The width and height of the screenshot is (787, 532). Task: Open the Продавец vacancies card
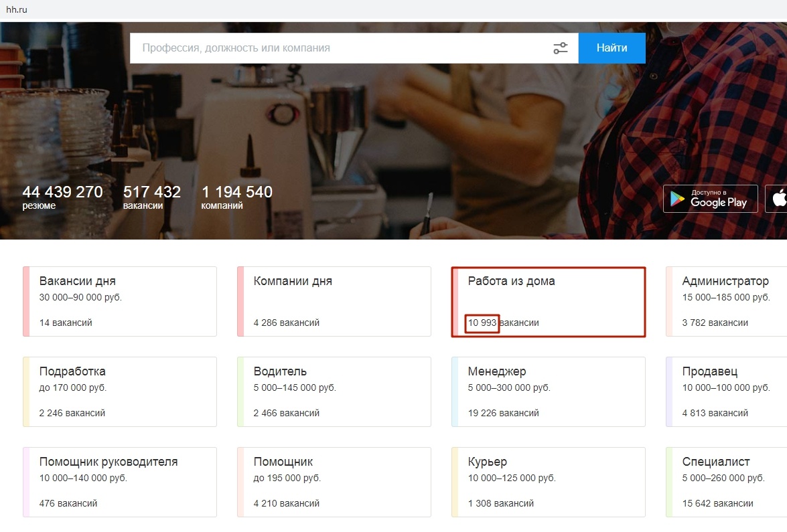pos(726,391)
